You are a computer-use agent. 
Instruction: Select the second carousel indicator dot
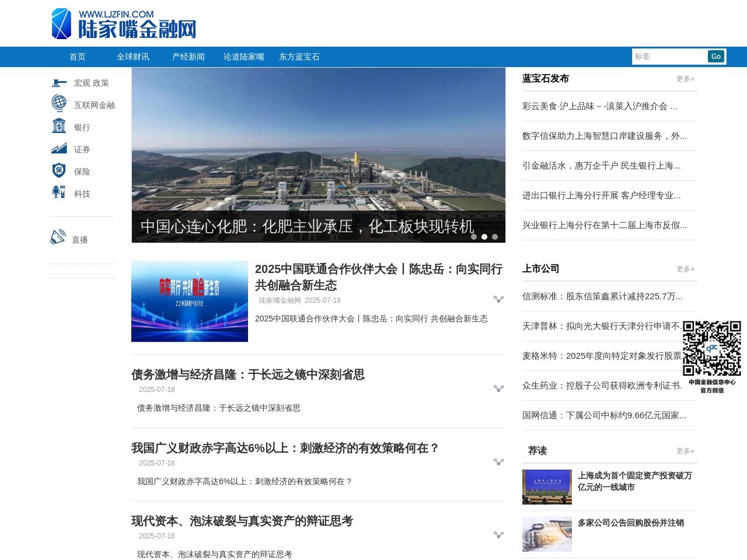[x=484, y=237]
